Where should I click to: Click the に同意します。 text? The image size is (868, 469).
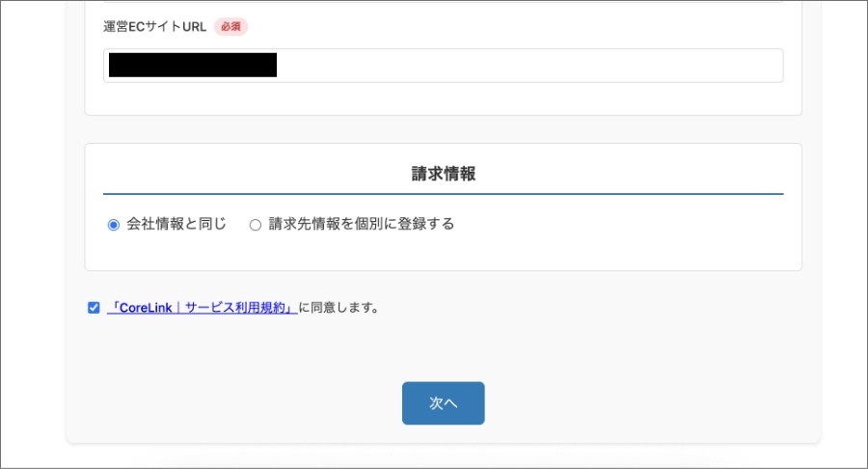tap(339, 307)
